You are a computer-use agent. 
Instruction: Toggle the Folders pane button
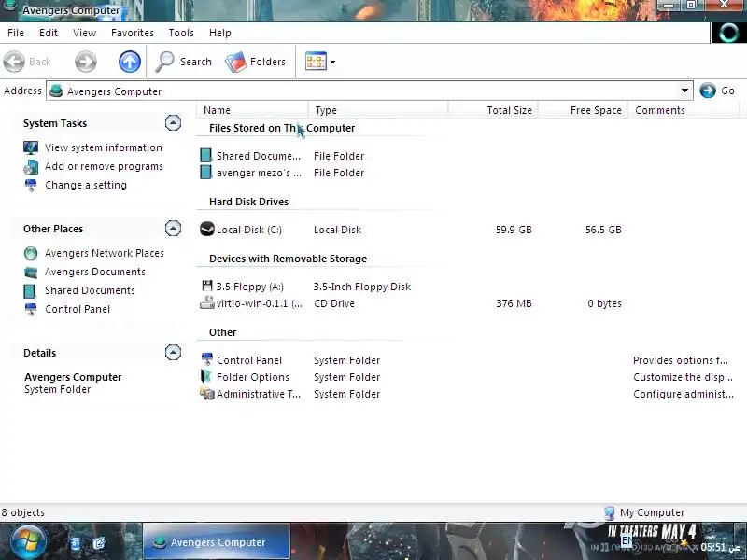[255, 62]
